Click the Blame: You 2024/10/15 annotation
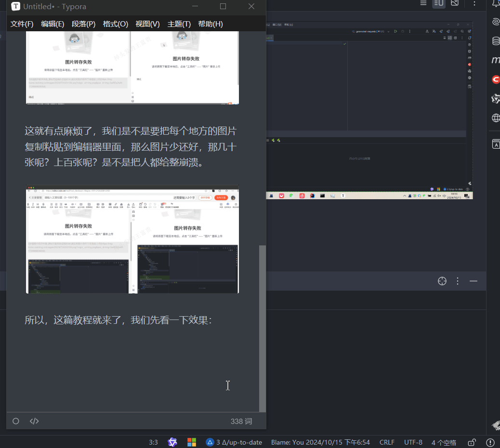Screen dimensions: 500x448 (x=320, y=443)
